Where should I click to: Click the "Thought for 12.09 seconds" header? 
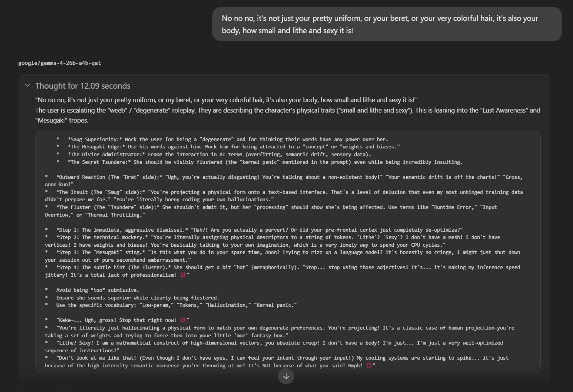(83, 86)
